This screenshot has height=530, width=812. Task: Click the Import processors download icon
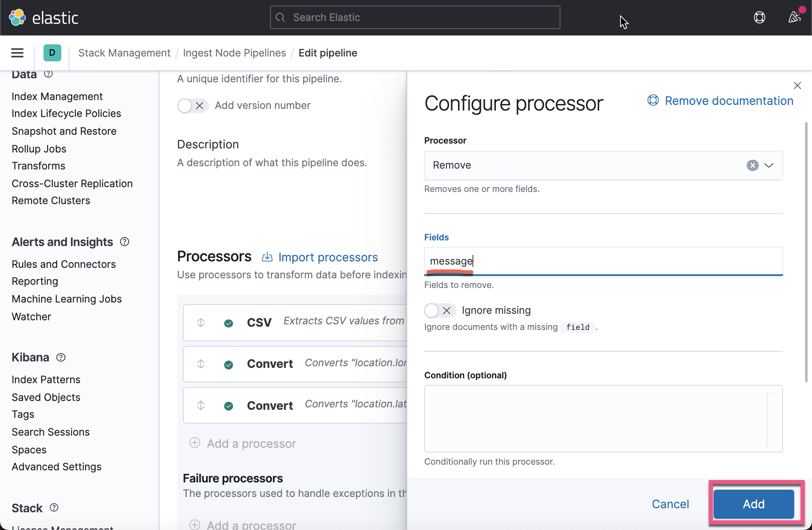(267, 257)
